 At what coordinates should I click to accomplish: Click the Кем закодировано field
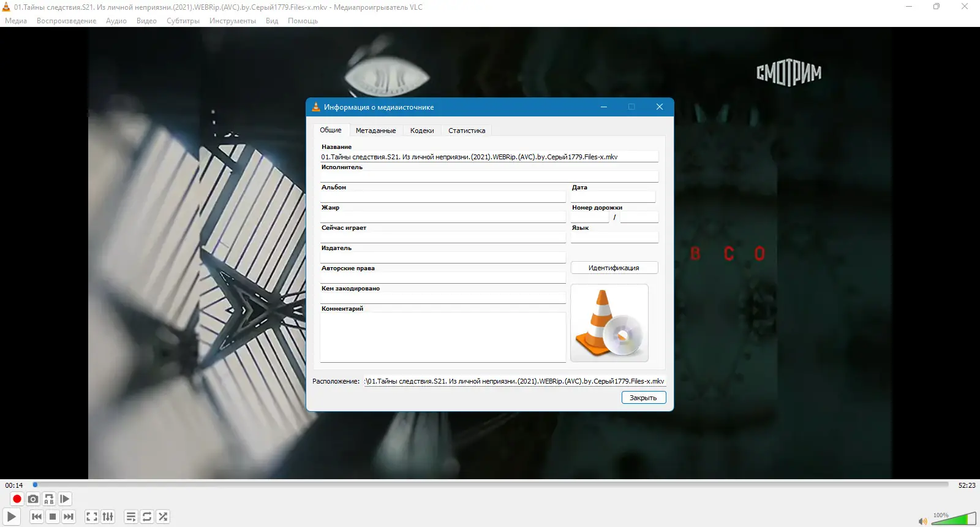(x=443, y=298)
